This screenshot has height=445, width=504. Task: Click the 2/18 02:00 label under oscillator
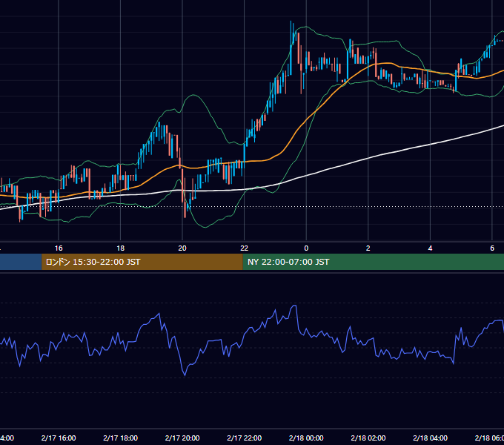pos(368,438)
